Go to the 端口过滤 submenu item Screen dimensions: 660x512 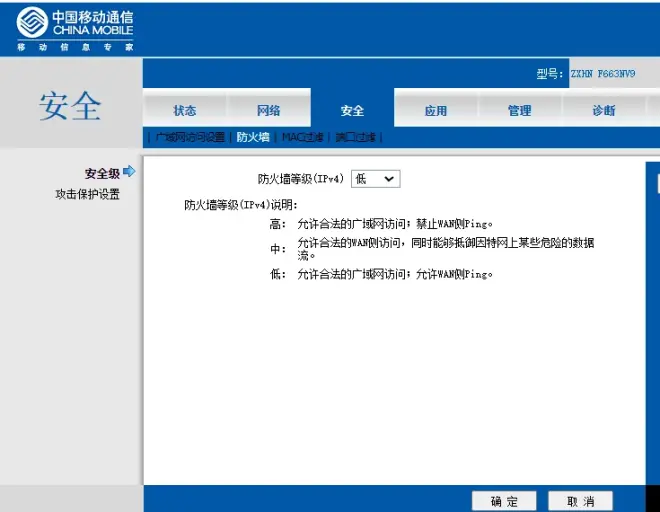point(355,138)
